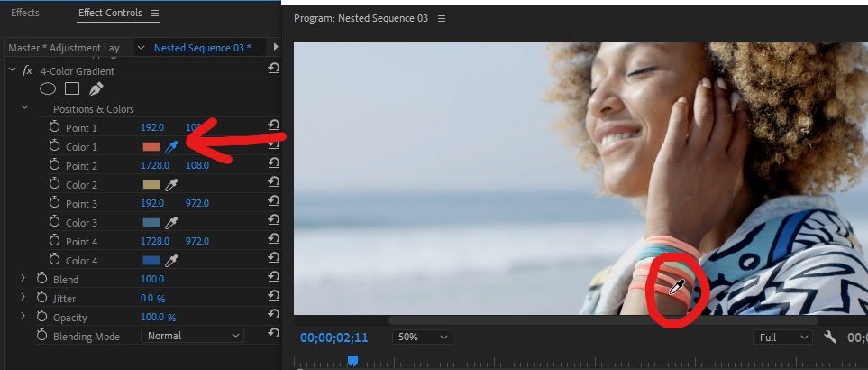Viewport: 868px width, 370px height.
Task: Reset the Blending Mode parameter
Action: pyautogui.click(x=273, y=333)
